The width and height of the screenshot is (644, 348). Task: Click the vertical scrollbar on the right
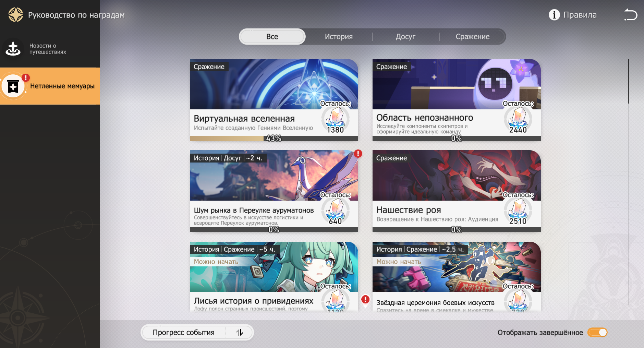pos(628,81)
